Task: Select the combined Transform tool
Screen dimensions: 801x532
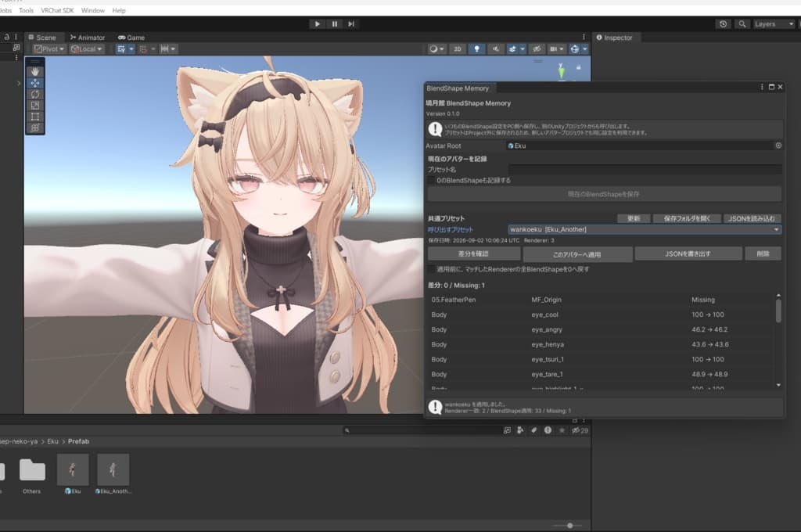Action: (x=34, y=128)
